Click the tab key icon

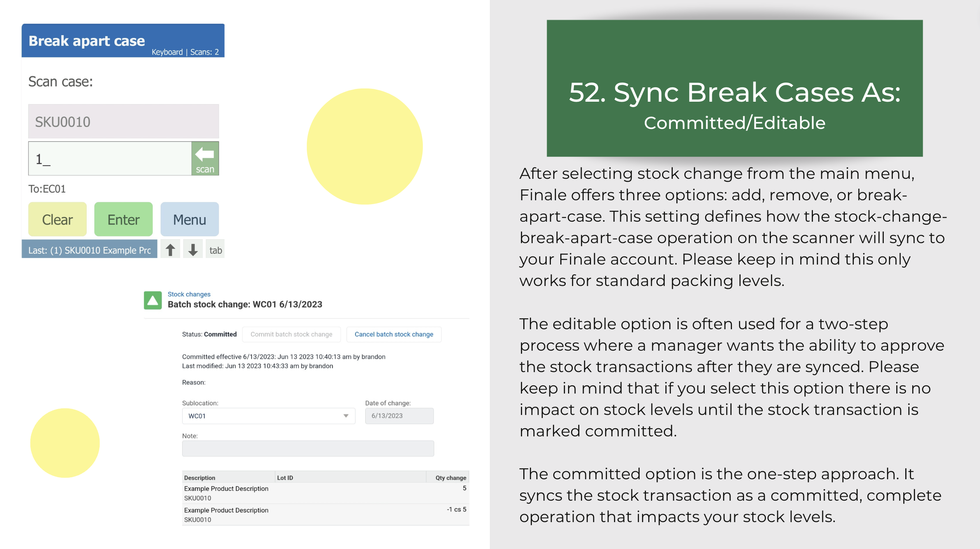tap(215, 249)
